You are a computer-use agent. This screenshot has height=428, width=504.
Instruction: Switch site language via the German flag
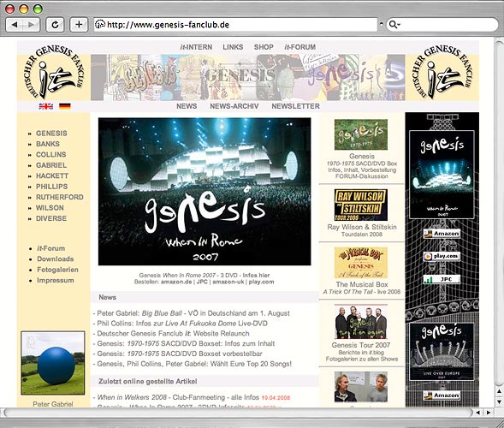tap(65, 106)
